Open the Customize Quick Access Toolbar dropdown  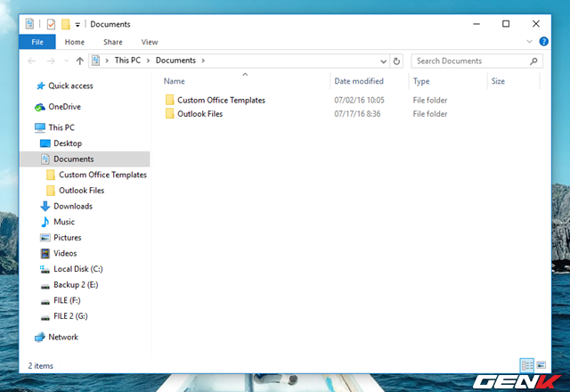pyautogui.click(x=77, y=25)
